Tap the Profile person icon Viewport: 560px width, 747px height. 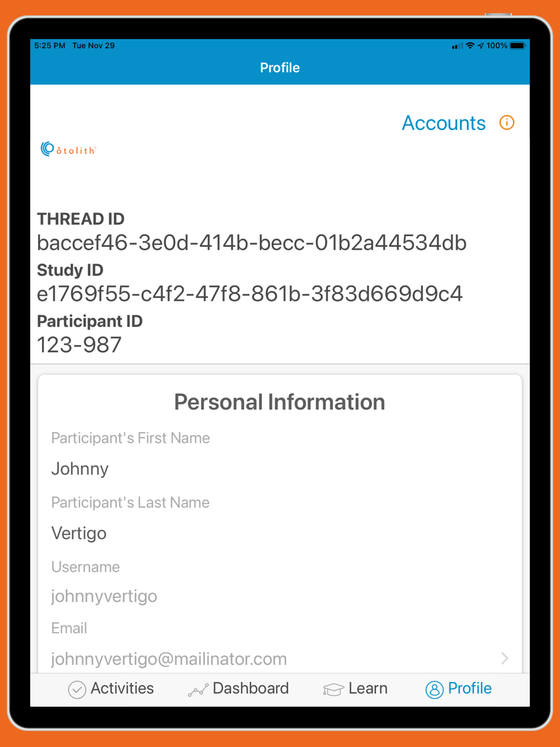[435, 689]
